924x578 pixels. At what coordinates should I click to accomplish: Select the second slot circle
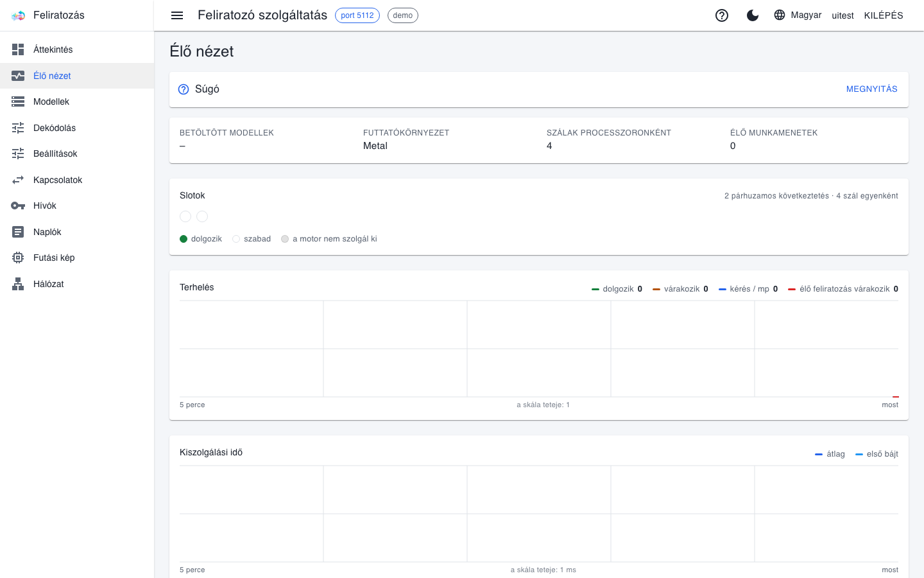coord(202,216)
